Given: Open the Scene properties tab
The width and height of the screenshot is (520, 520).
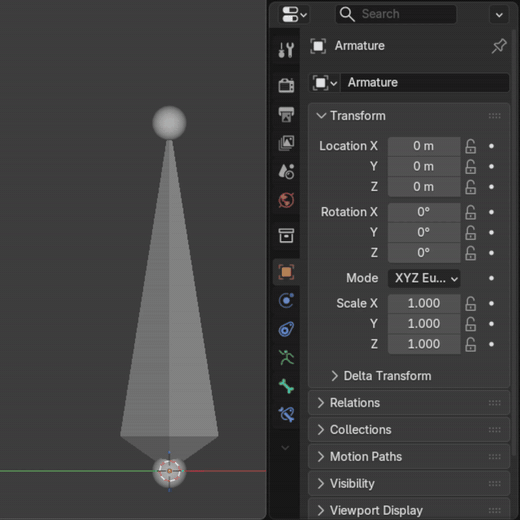Looking at the screenshot, I should pyautogui.click(x=286, y=171).
